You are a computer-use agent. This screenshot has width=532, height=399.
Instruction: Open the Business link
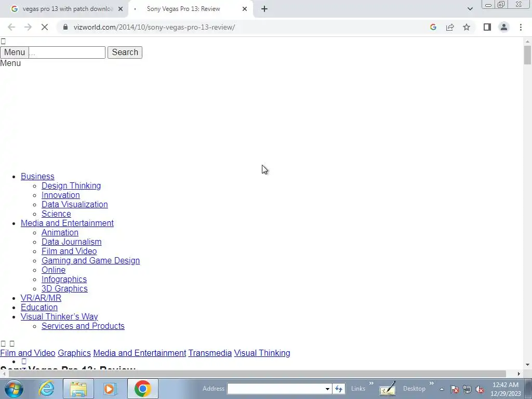[x=37, y=177]
